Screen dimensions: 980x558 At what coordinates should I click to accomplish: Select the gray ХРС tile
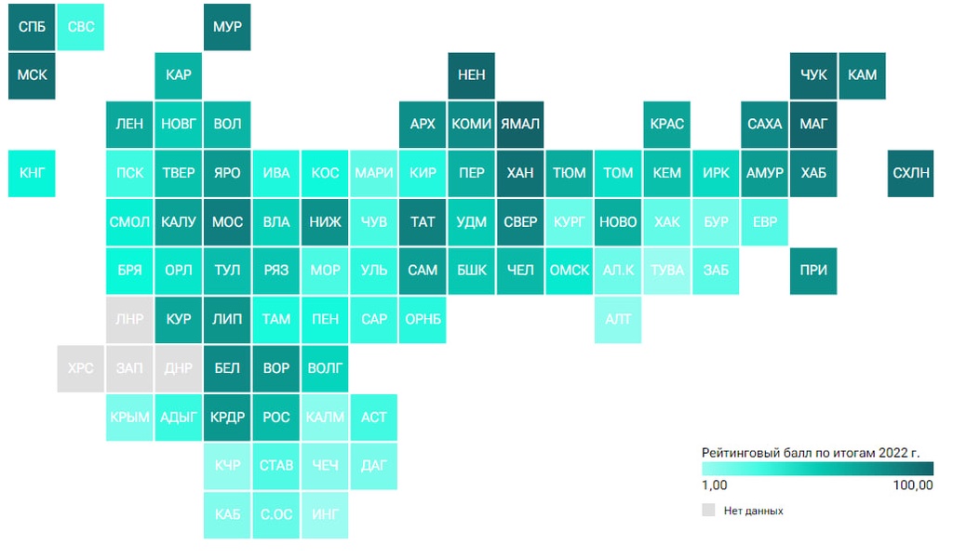click(81, 368)
